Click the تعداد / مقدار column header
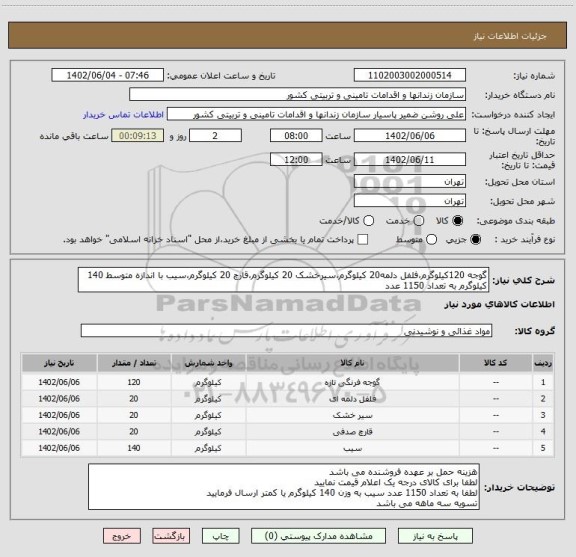Screen dimensions: 576x557 pos(134,363)
